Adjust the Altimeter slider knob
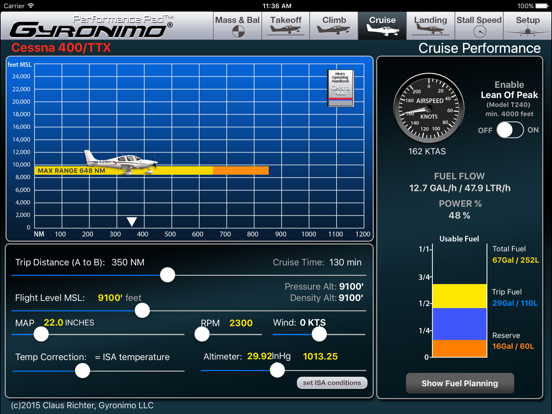 pyautogui.click(x=277, y=370)
